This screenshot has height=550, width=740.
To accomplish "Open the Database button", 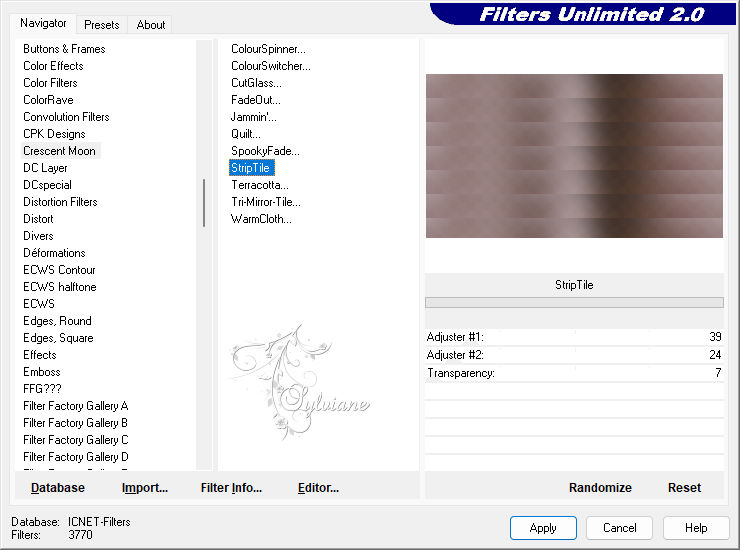I will tap(58, 488).
